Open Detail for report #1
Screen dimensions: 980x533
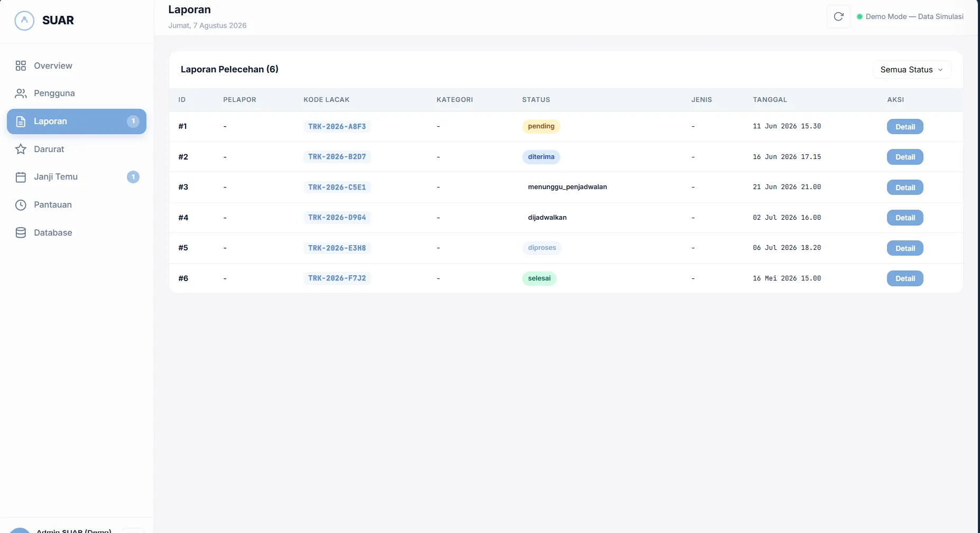click(x=905, y=127)
